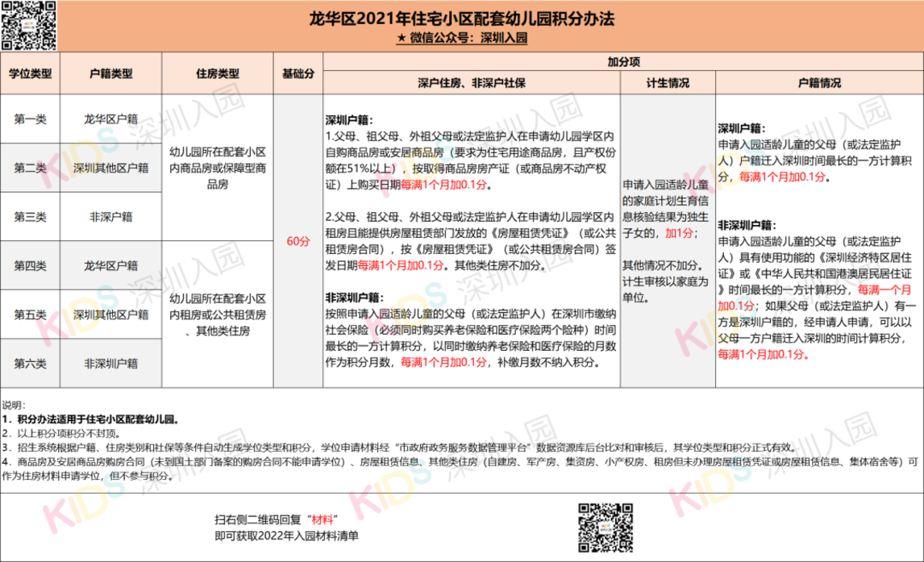Click the '非深圳户籍' cell in 第六类 row
Image resolution: width=924 pixels, height=562 pixels.
[x=110, y=364]
